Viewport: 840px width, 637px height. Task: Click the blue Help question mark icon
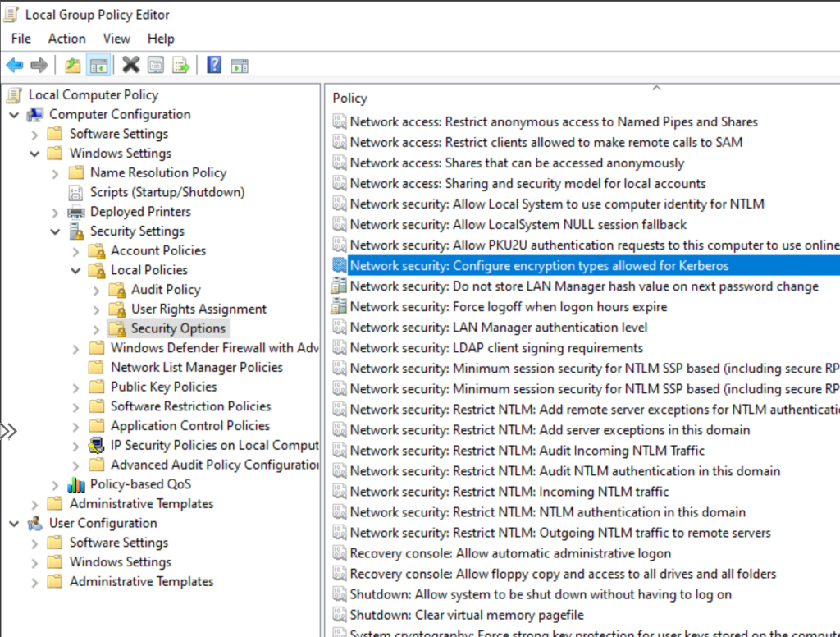tap(214, 65)
